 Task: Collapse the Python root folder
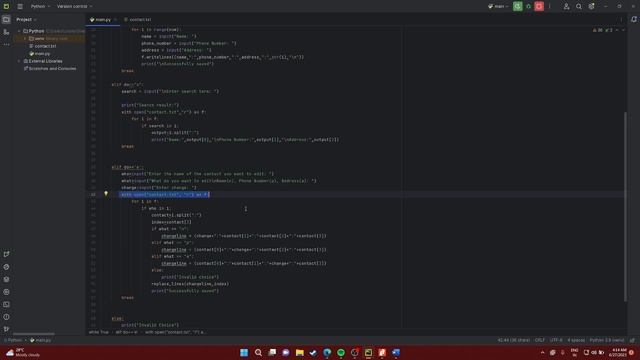click(19, 31)
